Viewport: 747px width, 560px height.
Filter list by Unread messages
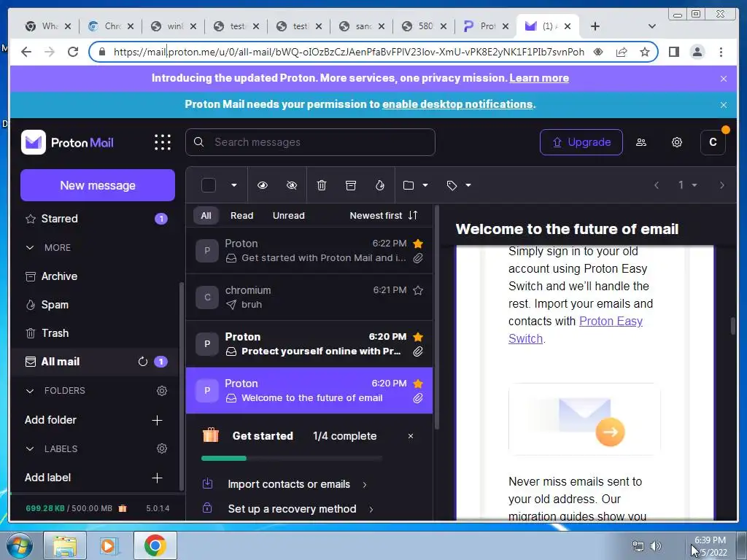click(x=288, y=215)
